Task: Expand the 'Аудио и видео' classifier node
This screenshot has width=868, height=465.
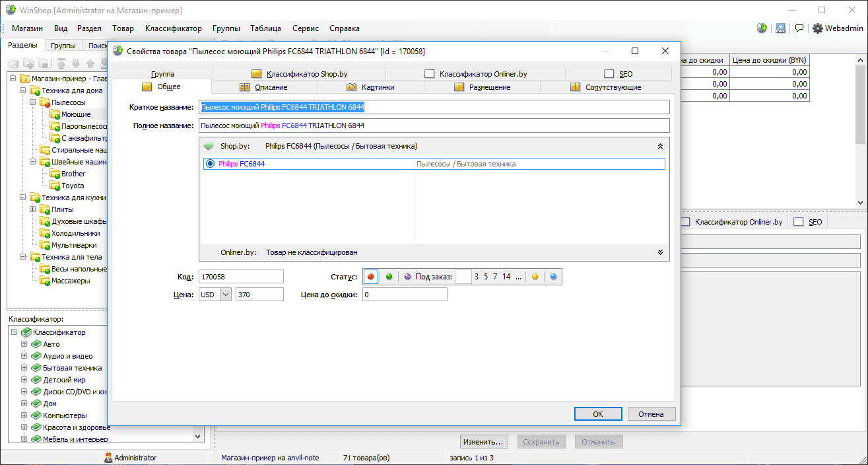Action: pos(24,356)
